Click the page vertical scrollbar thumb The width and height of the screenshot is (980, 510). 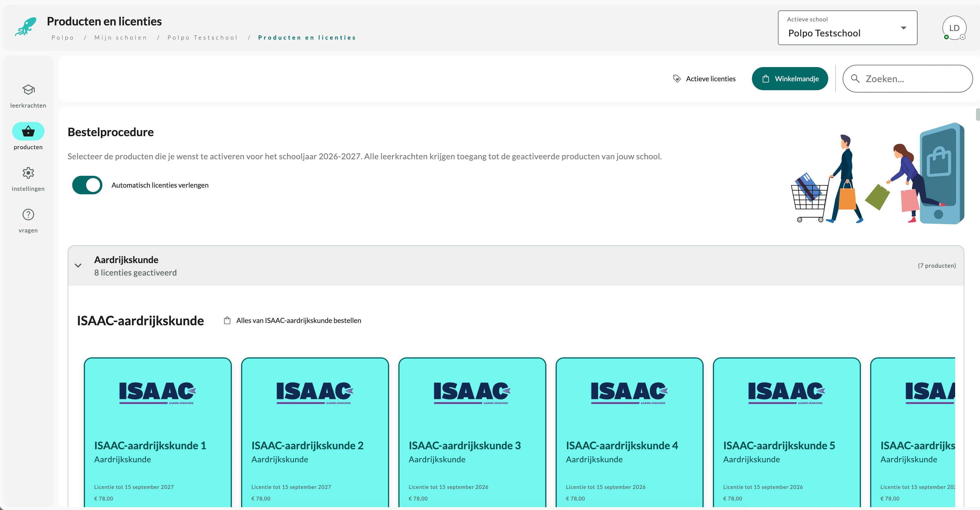tap(977, 114)
